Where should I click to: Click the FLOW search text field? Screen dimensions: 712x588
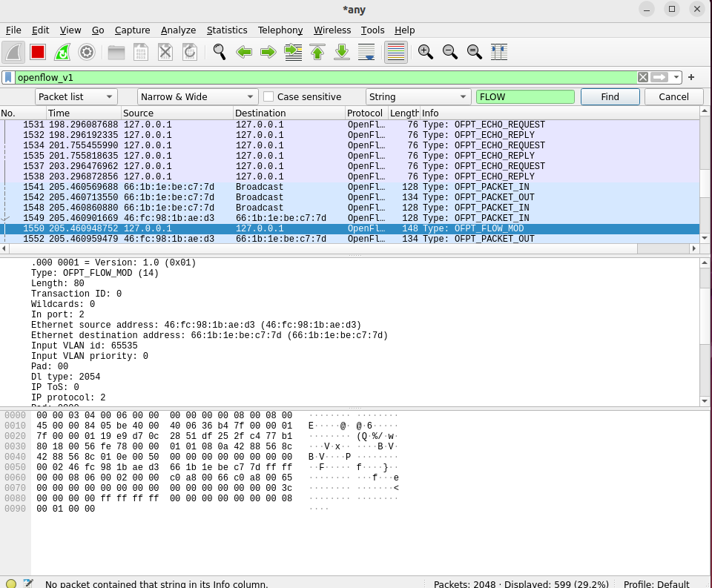525,96
